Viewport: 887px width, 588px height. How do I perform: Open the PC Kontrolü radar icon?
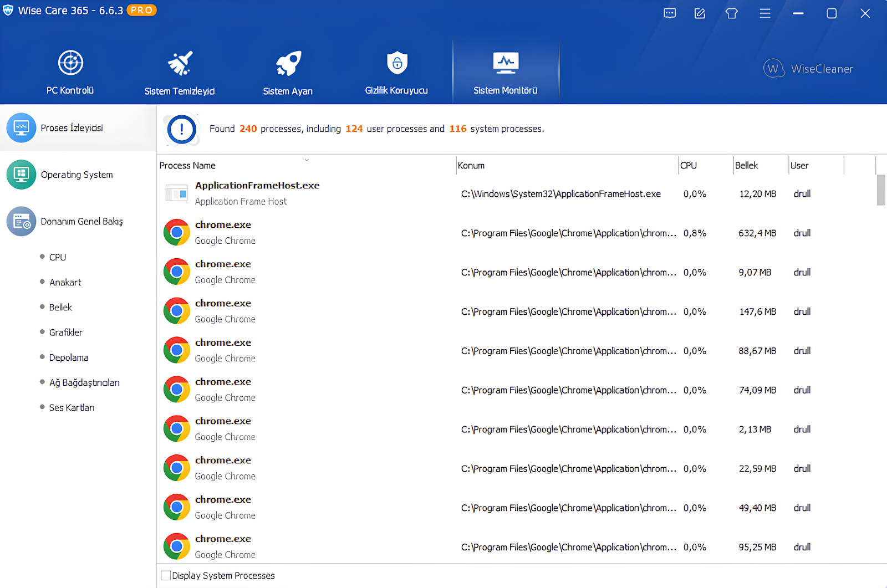(70, 63)
